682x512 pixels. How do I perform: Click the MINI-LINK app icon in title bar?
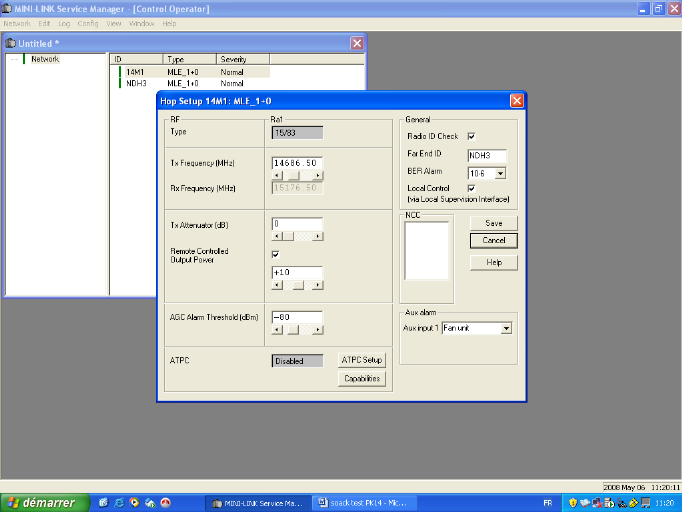click(8, 8)
